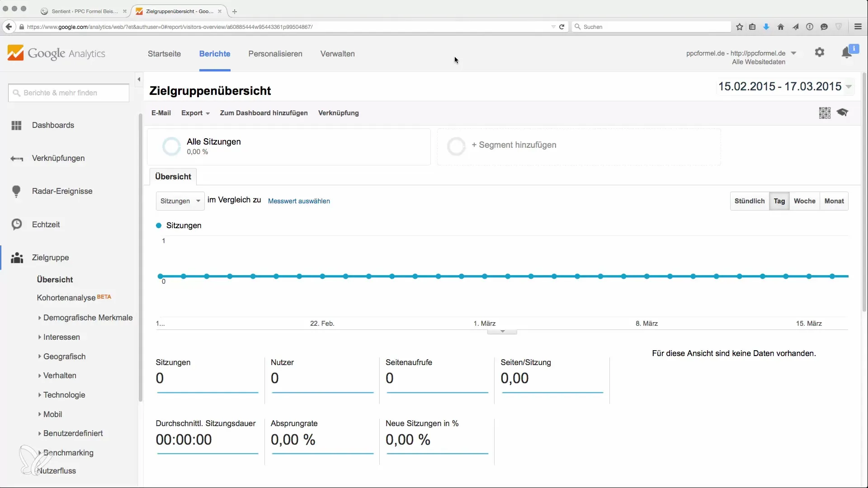This screenshot has height=488, width=868.
Task: Open the Firefox downloads arrow icon
Action: click(766, 27)
